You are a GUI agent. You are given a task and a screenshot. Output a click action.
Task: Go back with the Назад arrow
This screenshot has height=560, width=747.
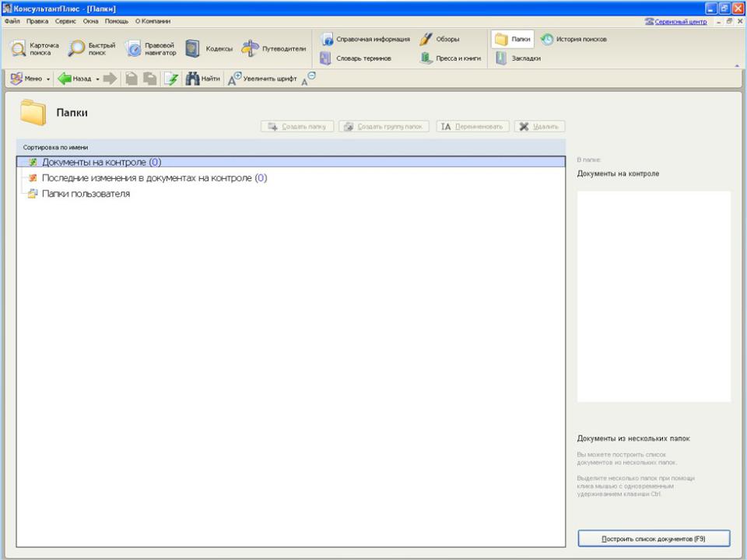click(x=75, y=79)
